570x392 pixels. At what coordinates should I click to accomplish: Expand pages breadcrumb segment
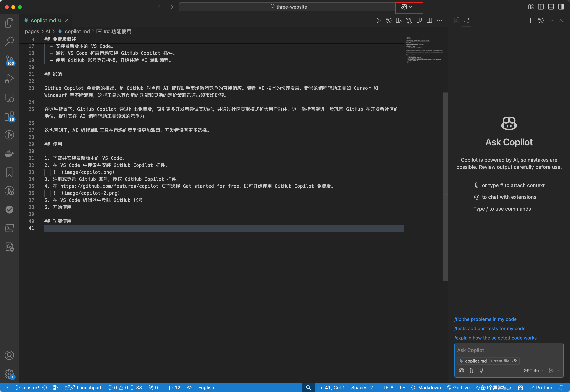(x=32, y=31)
